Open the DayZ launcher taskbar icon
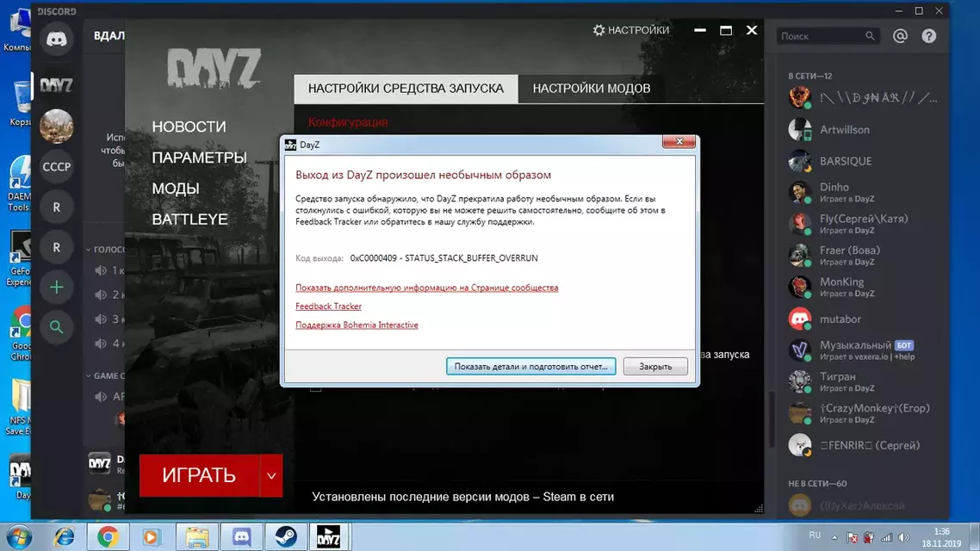 point(329,536)
